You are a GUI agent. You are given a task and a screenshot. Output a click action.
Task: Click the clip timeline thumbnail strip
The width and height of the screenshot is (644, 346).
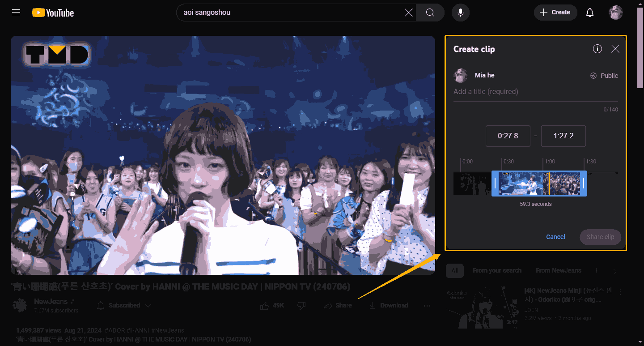pyautogui.click(x=536, y=184)
